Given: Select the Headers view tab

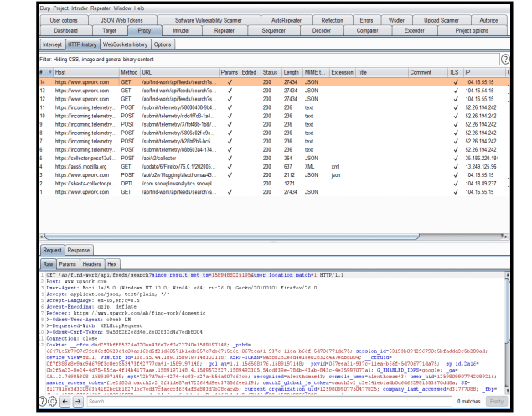Looking at the screenshot, I should coord(91,264).
